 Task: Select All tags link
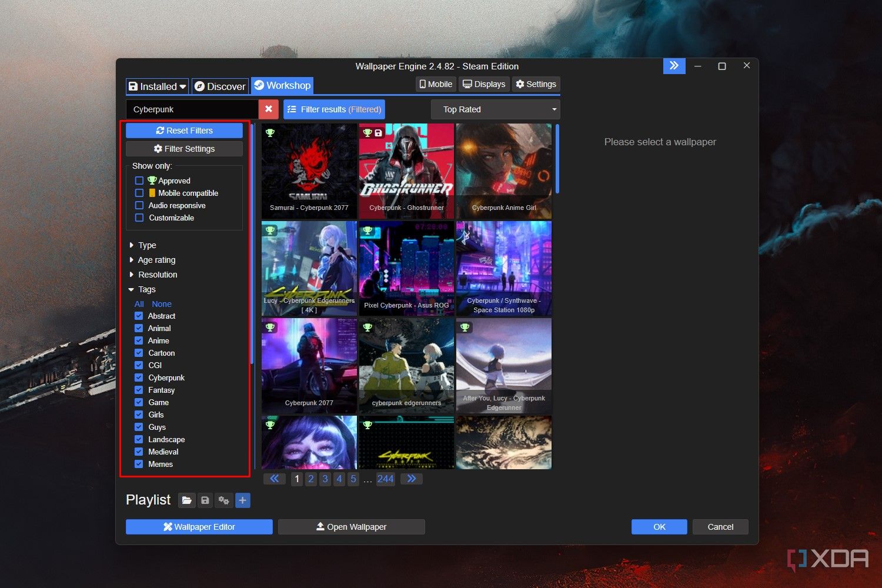pos(139,304)
